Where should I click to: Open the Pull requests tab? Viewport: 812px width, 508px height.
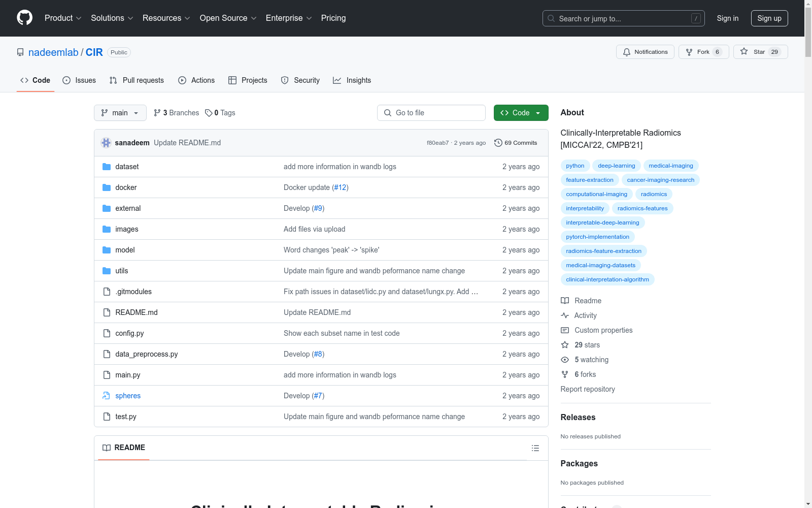[137, 80]
